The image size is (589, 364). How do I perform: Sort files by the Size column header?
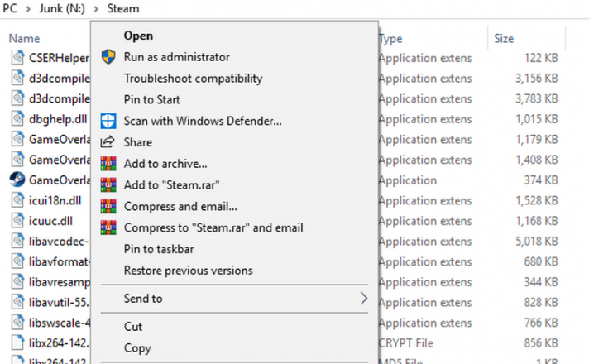tap(504, 38)
